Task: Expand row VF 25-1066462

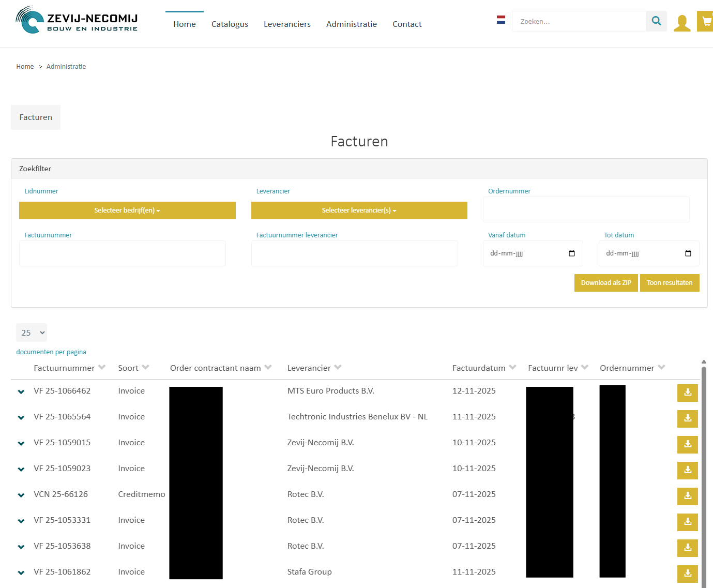Action: (x=21, y=392)
